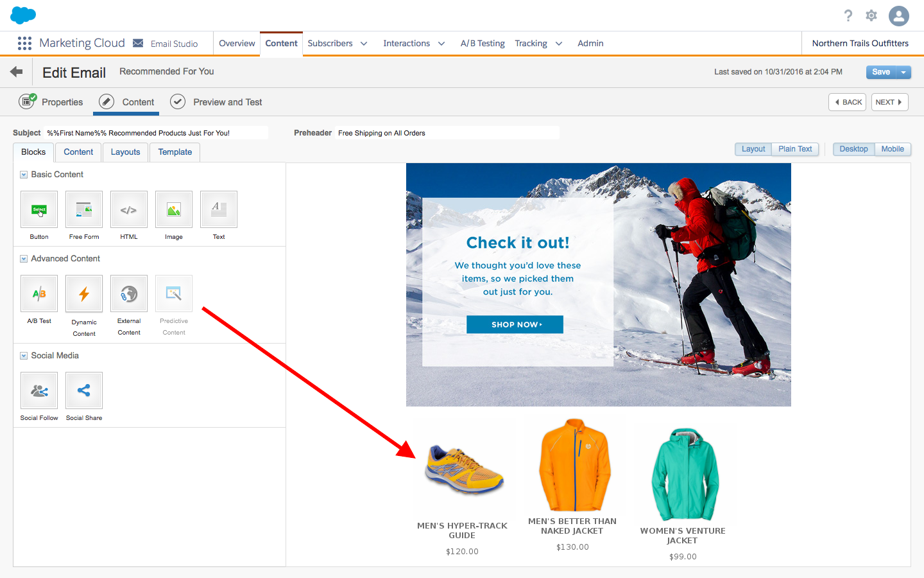Viewport: 924px width, 578px height.
Task: Click the Preview and Test checkmark icon
Action: coord(178,101)
